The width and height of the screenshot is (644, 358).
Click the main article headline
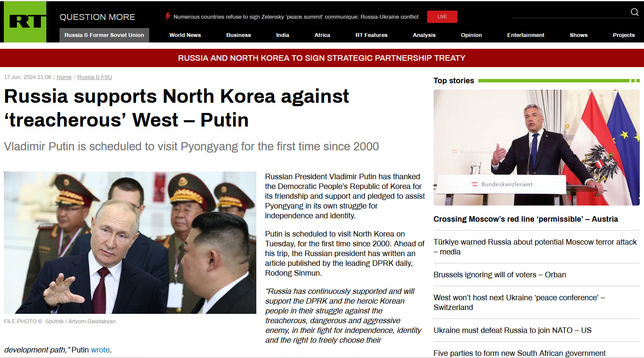coord(176,108)
